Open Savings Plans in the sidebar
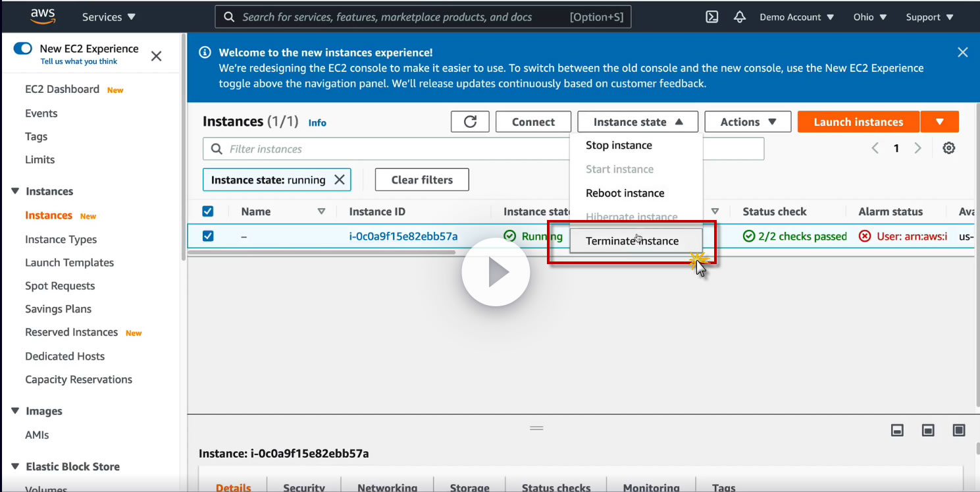The width and height of the screenshot is (980, 492). pos(58,309)
